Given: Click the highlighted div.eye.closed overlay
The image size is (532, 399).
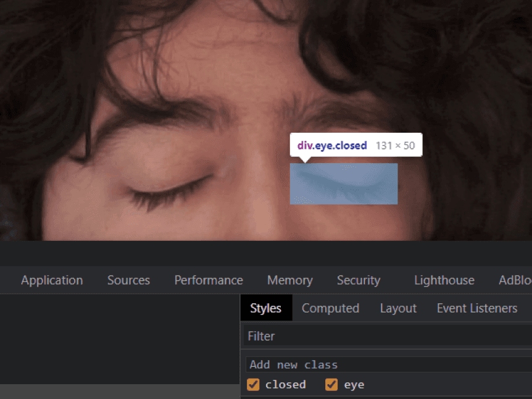Looking at the screenshot, I should (344, 183).
